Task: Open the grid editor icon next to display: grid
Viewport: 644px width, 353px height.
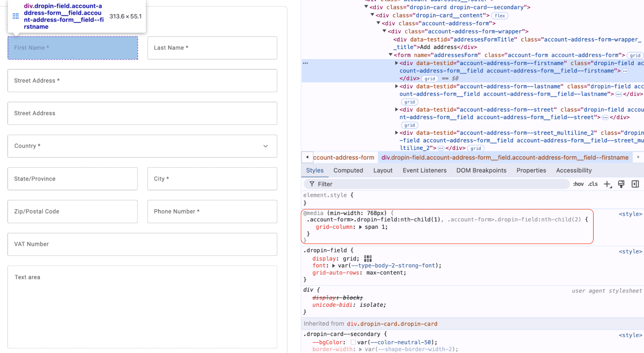Action: click(368, 258)
